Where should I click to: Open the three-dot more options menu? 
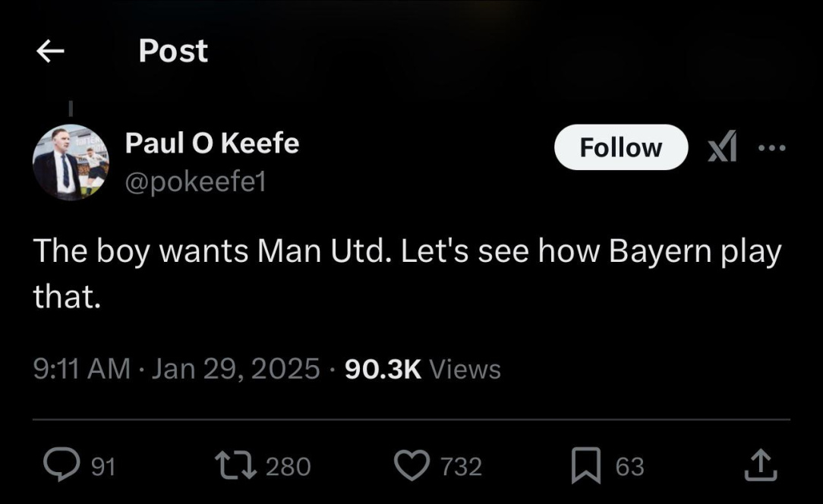tap(772, 147)
